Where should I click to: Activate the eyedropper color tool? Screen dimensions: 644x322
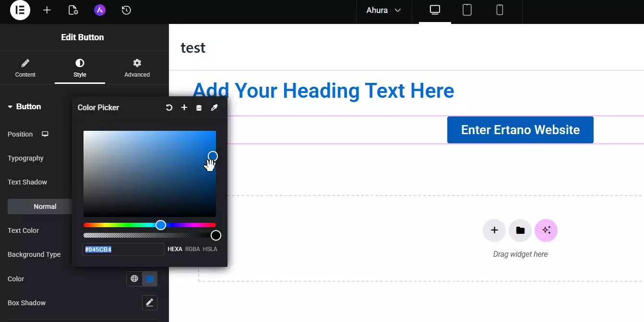pyautogui.click(x=214, y=107)
